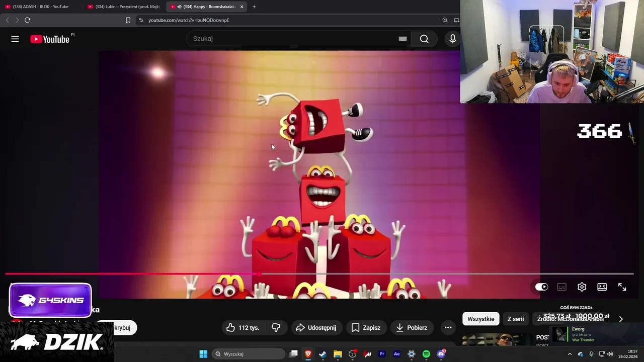Click Udostępnij share button
This screenshot has height=362, width=644.
point(315,328)
